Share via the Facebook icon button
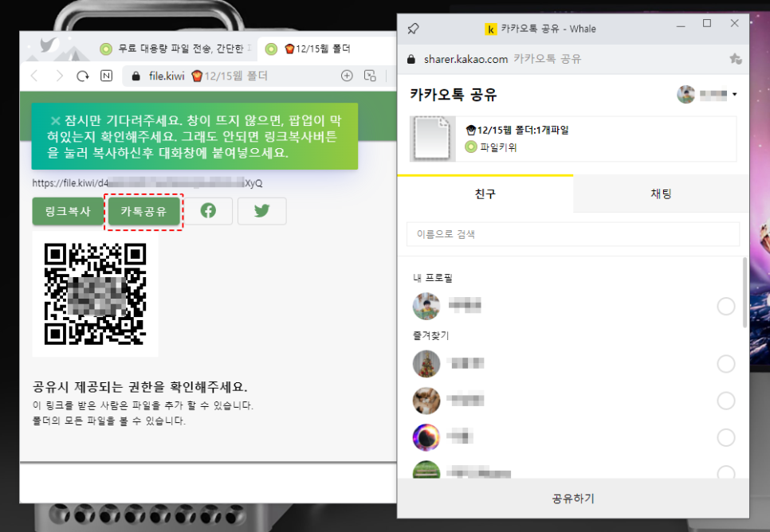 [208, 211]
